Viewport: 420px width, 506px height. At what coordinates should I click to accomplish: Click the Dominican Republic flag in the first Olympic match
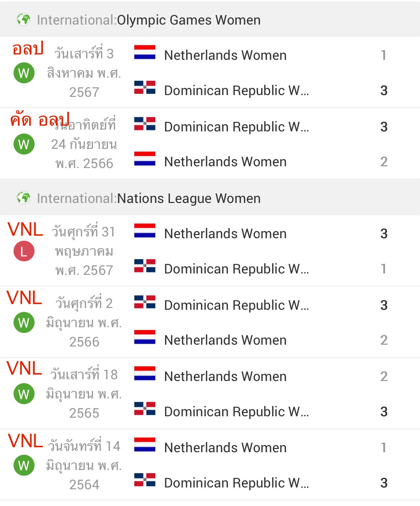[145, 87]
